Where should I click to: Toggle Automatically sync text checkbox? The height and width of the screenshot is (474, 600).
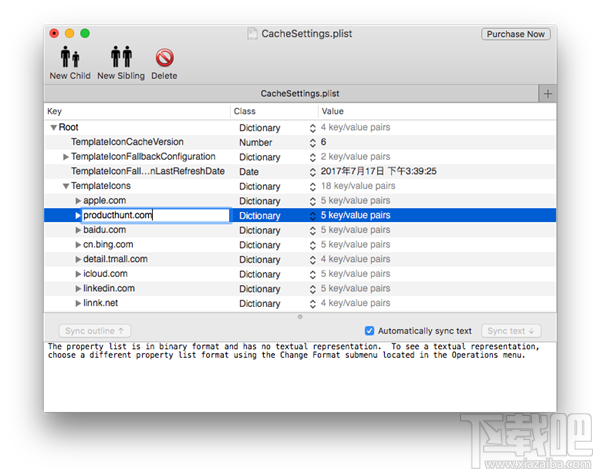click(370, 330)
